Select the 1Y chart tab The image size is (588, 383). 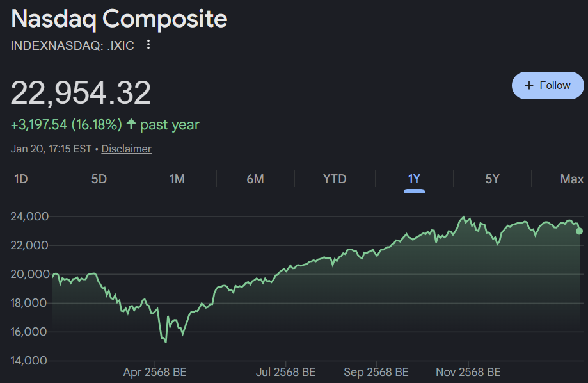pyautogui.click(x=414, y=179)
